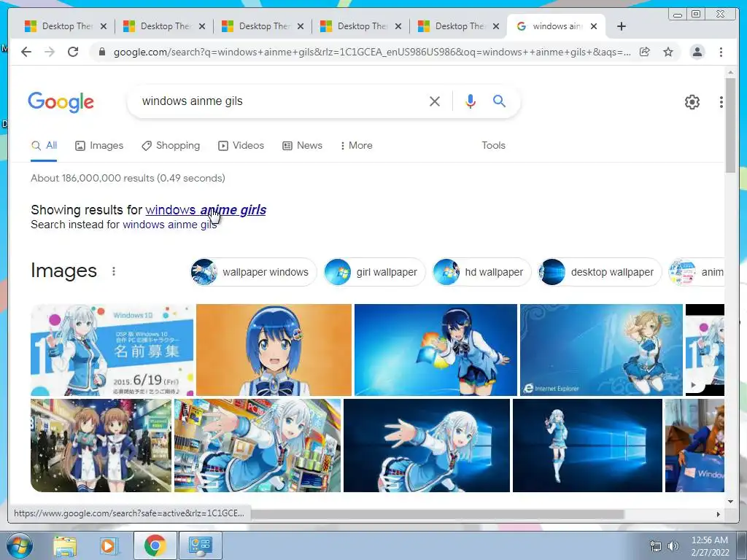Screen dimensions: 747x560
Task: Switch to Videos search results
Action: [241, 146]
